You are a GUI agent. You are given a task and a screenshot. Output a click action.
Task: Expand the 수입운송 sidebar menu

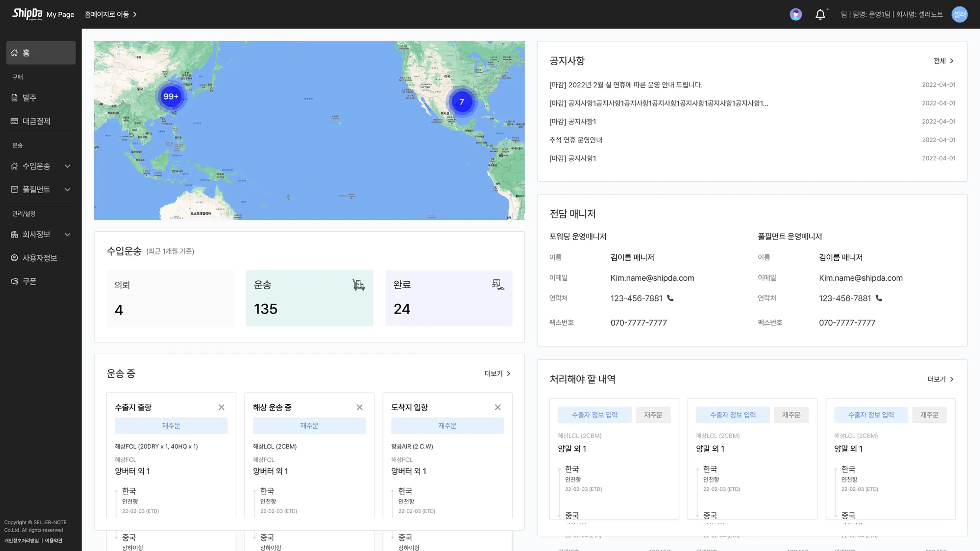click(x=67, y=166)
